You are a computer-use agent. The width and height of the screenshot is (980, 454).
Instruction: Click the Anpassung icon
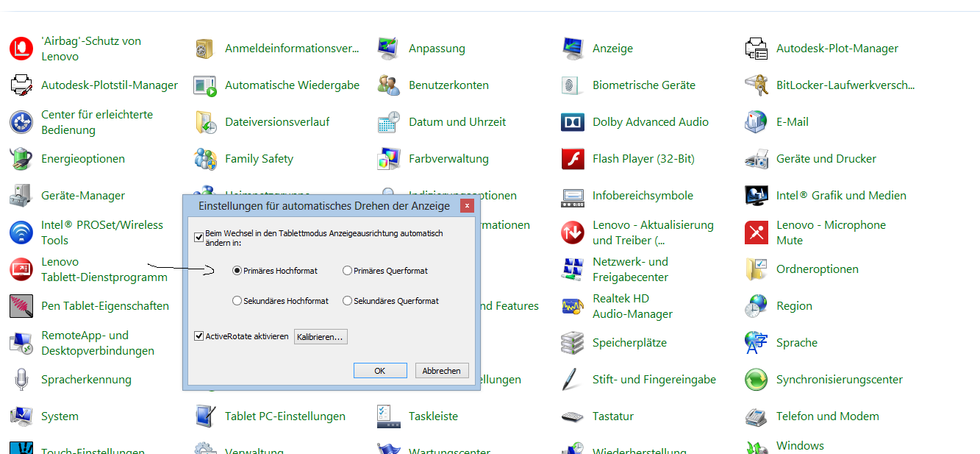[389, 49]
